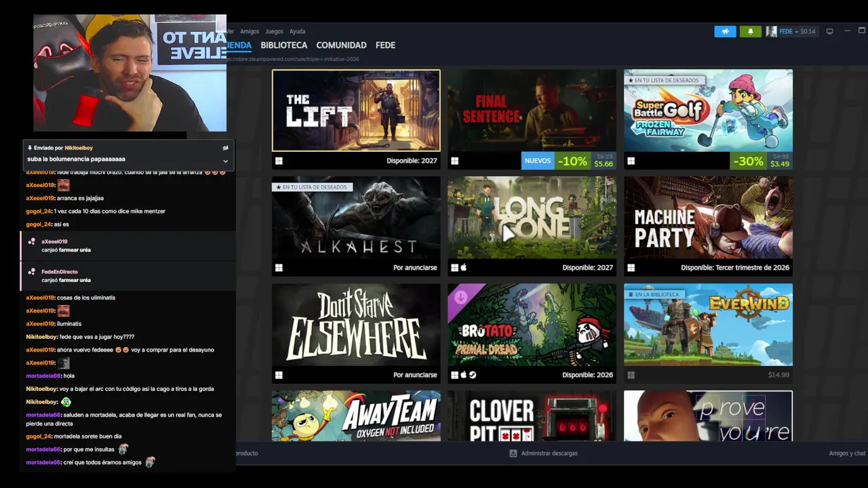The image size is (868, 488).
Task: Click Windows icon under Brotato Primal Dread
Action: tap(454, 375)
